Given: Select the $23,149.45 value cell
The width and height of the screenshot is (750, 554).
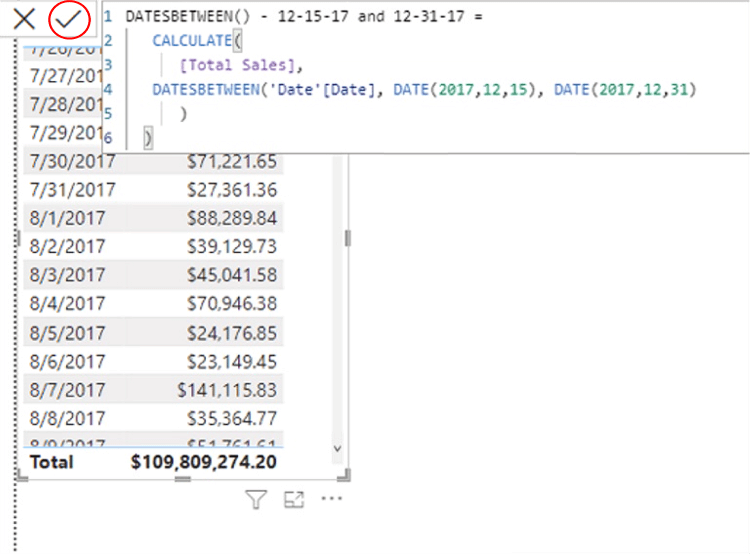Looking at the screenshot, I should tap(232, 362).
